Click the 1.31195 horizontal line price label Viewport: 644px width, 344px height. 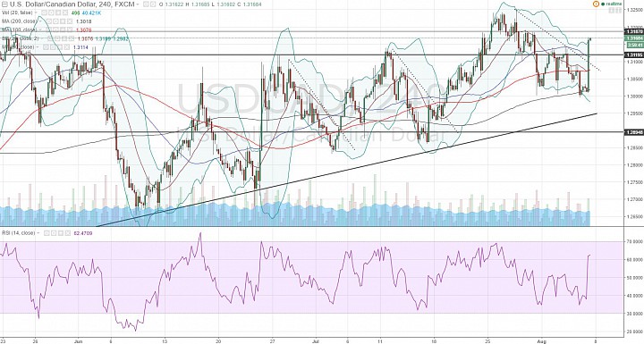pos(634,55)
